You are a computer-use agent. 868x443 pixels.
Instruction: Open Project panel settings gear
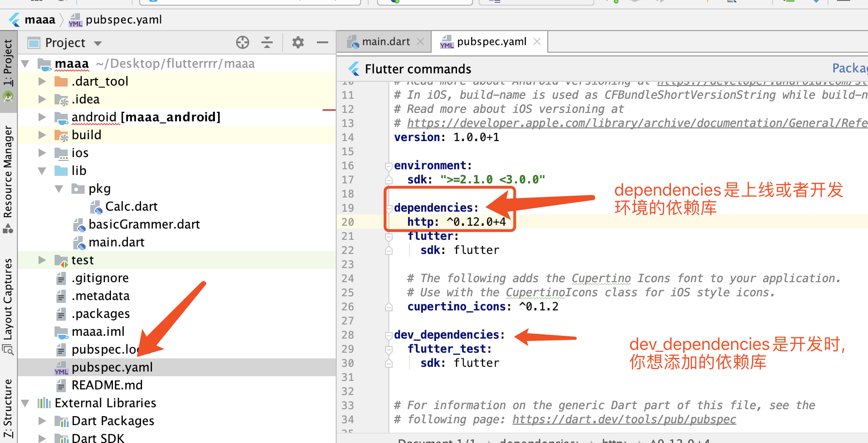[298, 43]
